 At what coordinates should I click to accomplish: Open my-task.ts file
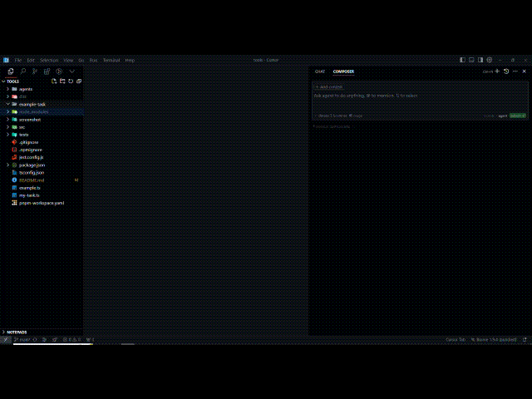click(x=42, y=195)
